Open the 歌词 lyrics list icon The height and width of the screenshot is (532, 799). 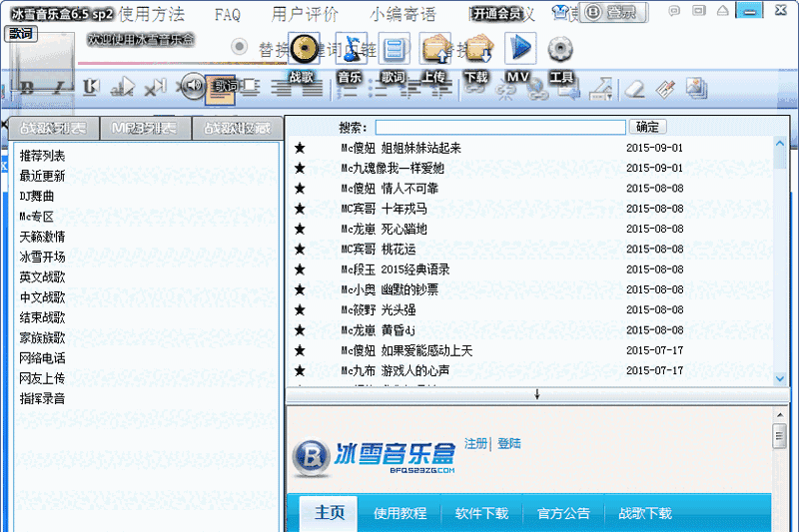[x=394, y=49]
